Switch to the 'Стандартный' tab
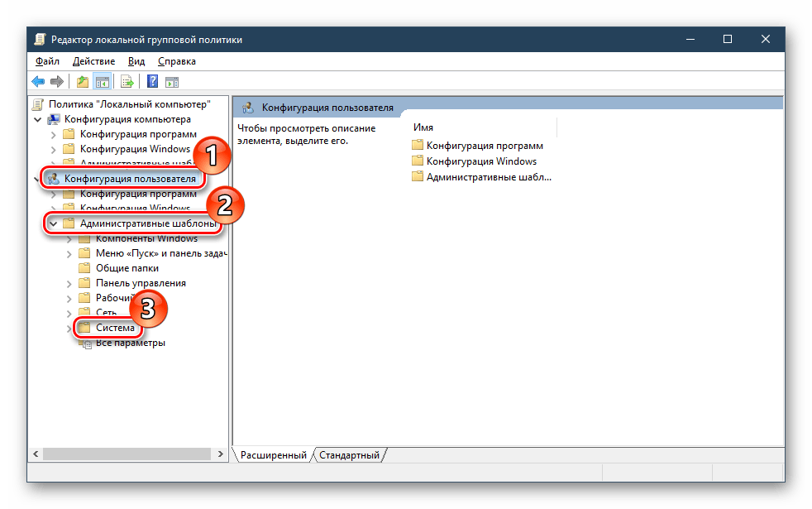This screenshot has width=812, height=509. pyautogui.click(x=349, y=455)
